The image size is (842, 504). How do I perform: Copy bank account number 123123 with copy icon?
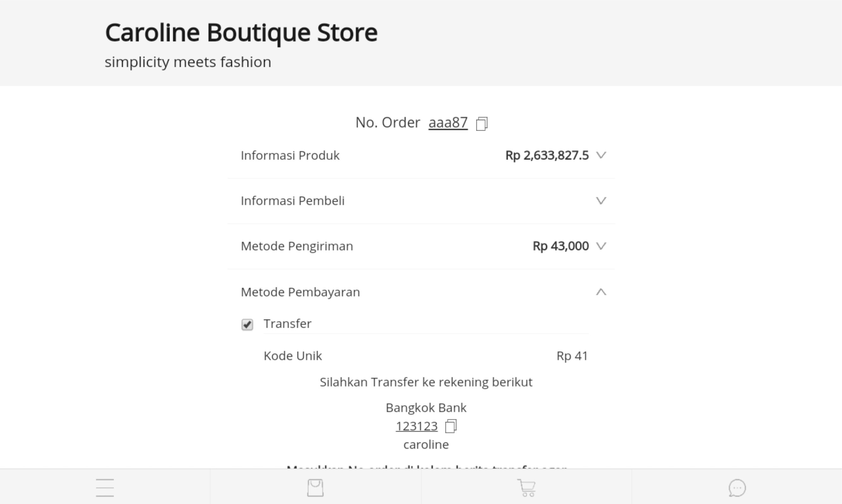tap(451, 426)
